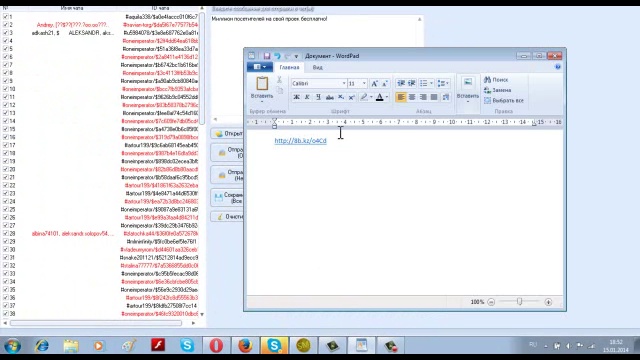Decrease paragraph indent
Screen dimensions: 640x360
pyautogui.click(x=401, y=83)
